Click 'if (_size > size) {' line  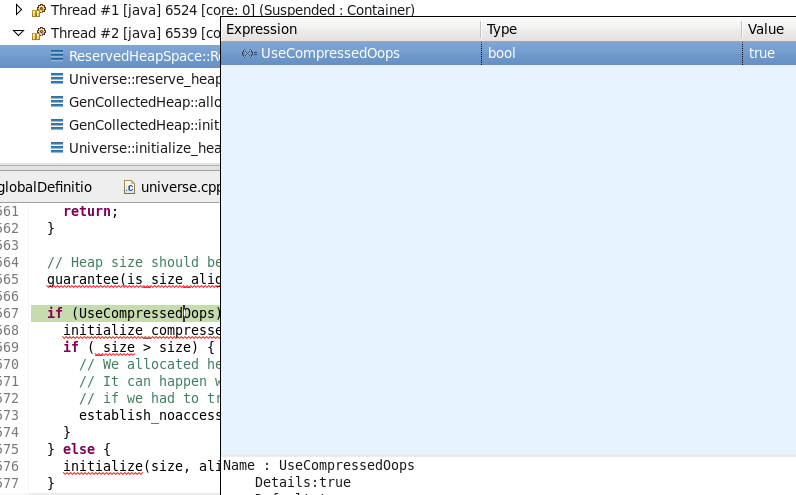(139, 347)
